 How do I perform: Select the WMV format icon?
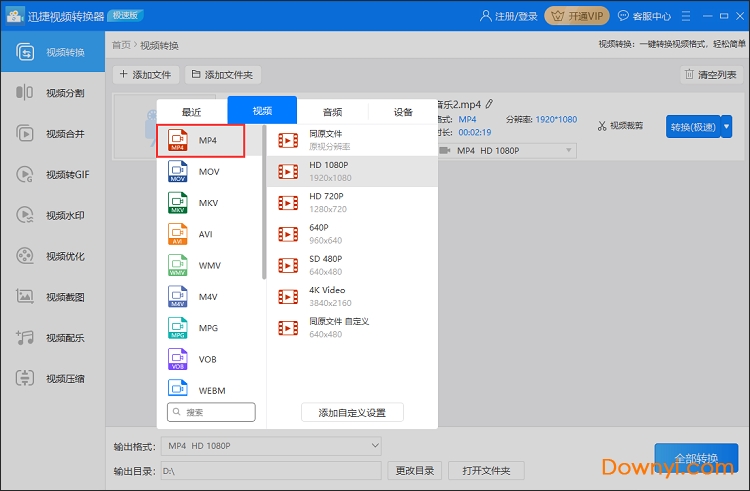pyautogui.click(x=177, y=265)
